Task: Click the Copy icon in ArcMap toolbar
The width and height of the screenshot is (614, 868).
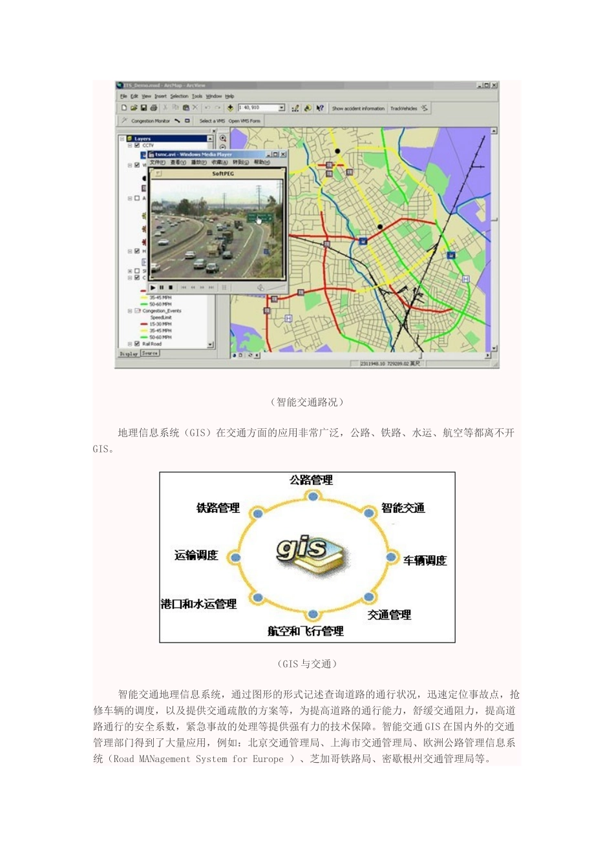Action: [x=175, y=108]
